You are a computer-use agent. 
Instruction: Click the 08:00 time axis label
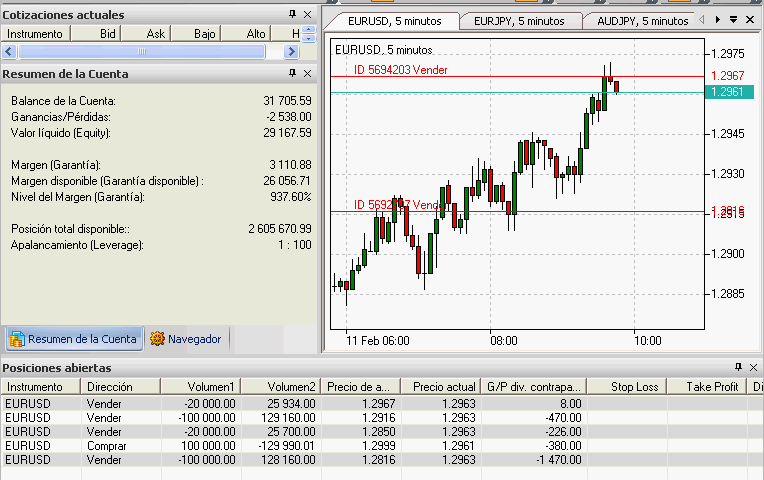click(x=504, y=341)
